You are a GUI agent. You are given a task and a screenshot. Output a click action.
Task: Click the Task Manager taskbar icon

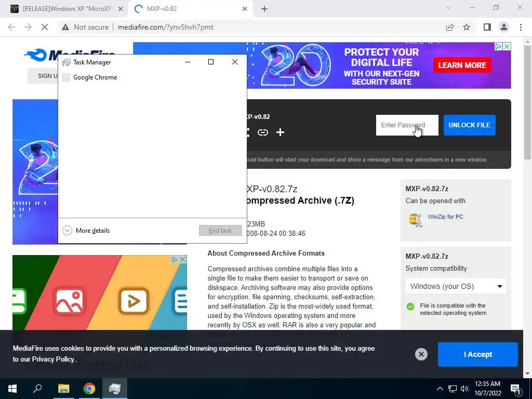(x=115, y=389)
